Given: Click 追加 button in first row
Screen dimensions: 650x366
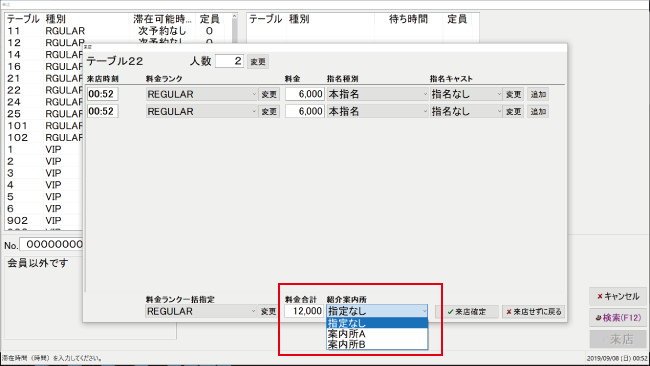Looking at the screenshot, I should tap(538, 94).
